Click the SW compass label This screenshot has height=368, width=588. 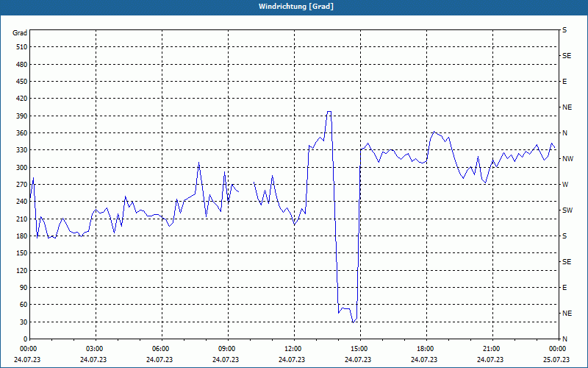[x=567, y=210]
